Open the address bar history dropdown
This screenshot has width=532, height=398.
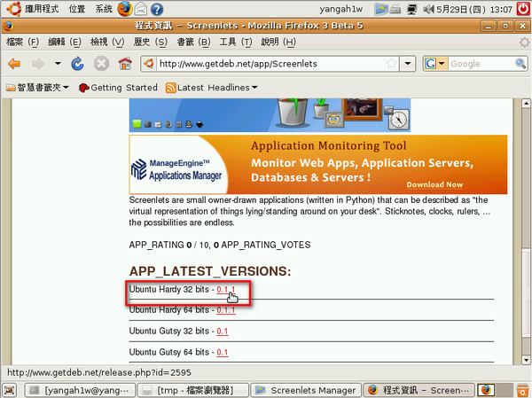[x=408, y=64]
